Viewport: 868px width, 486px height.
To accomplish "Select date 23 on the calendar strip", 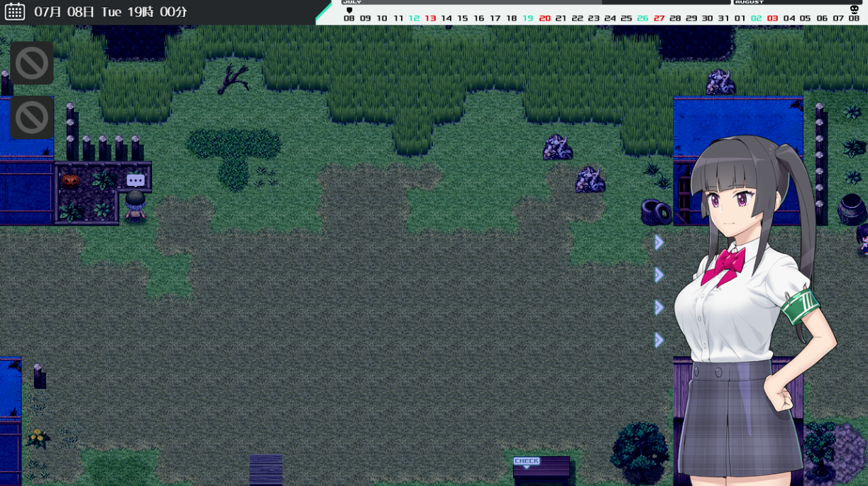I will (x=593, y=18).
